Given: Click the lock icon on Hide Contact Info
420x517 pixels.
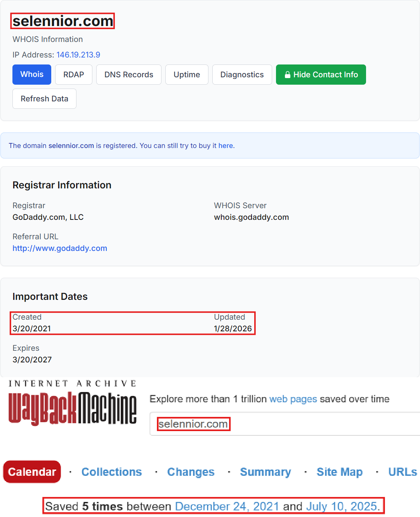Looking at the screenshot, I should (287, 75).
